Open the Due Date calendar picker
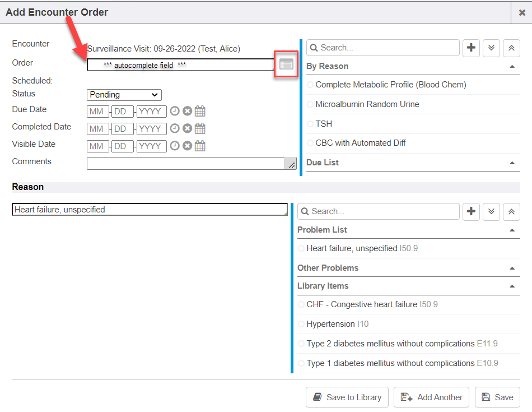Screen dimensions: 532x412 click(x=200, y=112)
